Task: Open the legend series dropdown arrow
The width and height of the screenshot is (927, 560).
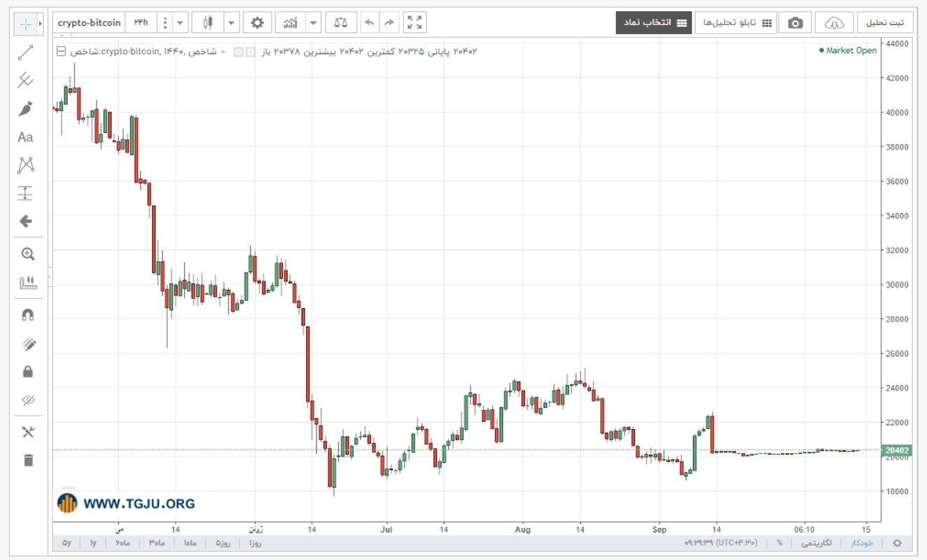Action: tap(223, 52)
